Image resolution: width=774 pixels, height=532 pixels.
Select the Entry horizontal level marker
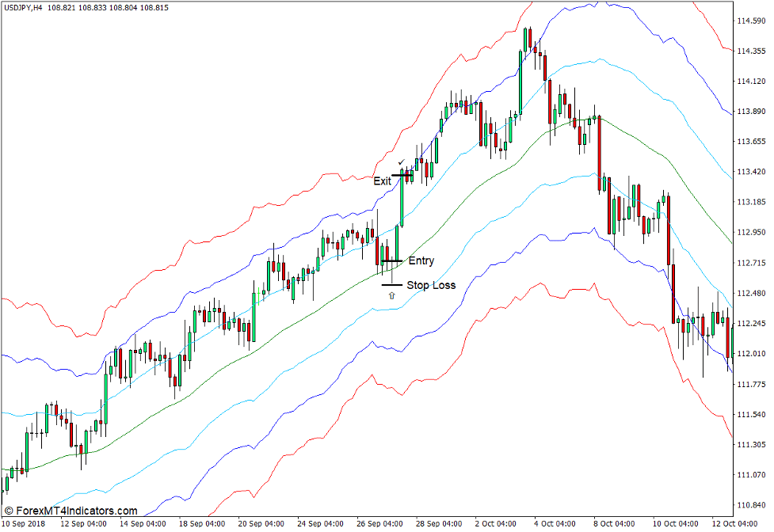click(394, 261)
